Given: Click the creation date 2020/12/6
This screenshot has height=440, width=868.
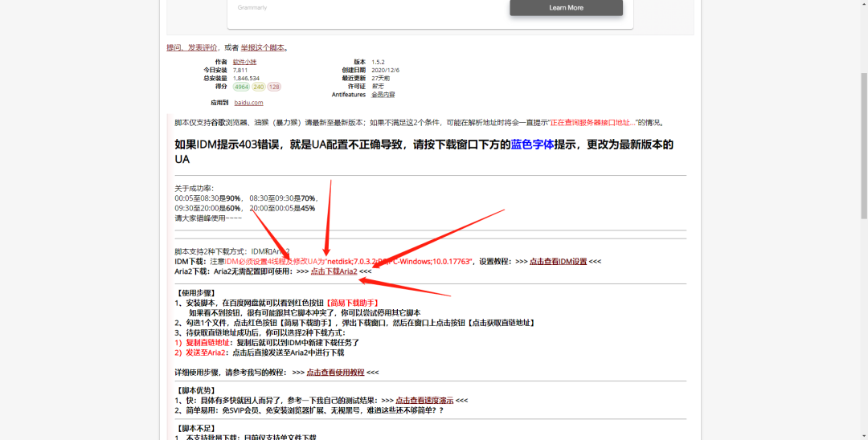Looking at the screenshot, I should (x=385, y=70).
